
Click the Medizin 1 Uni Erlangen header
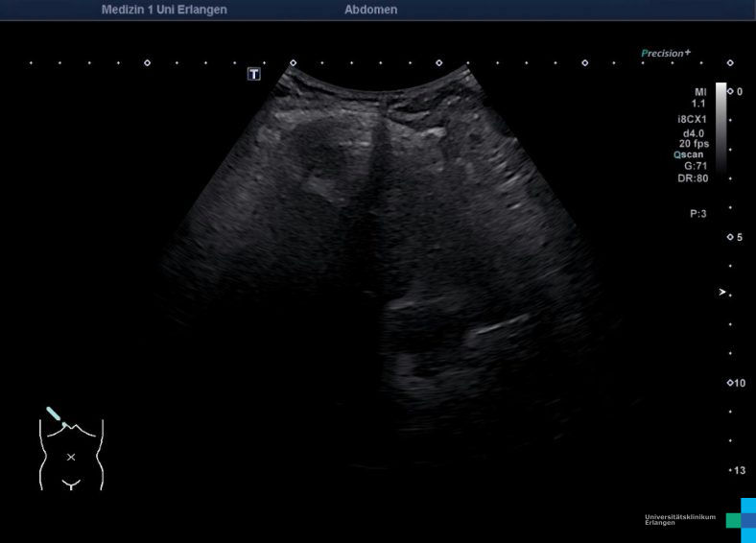(x=164, y=10)
